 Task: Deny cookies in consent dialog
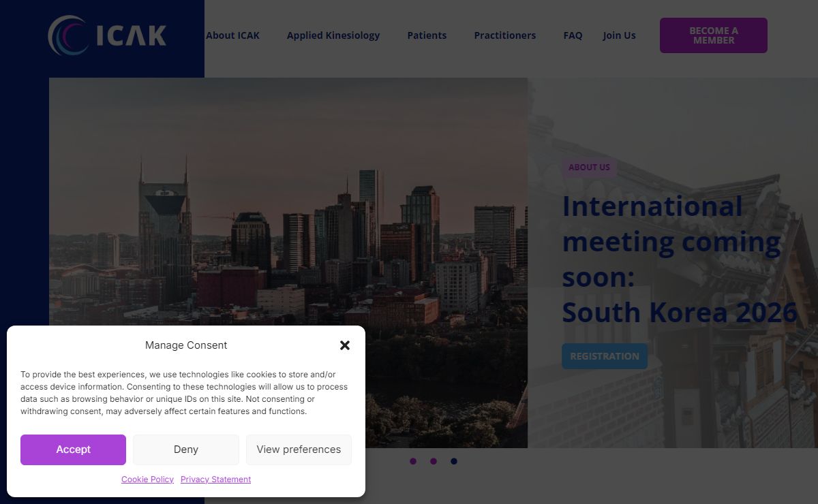click(186, 450)
